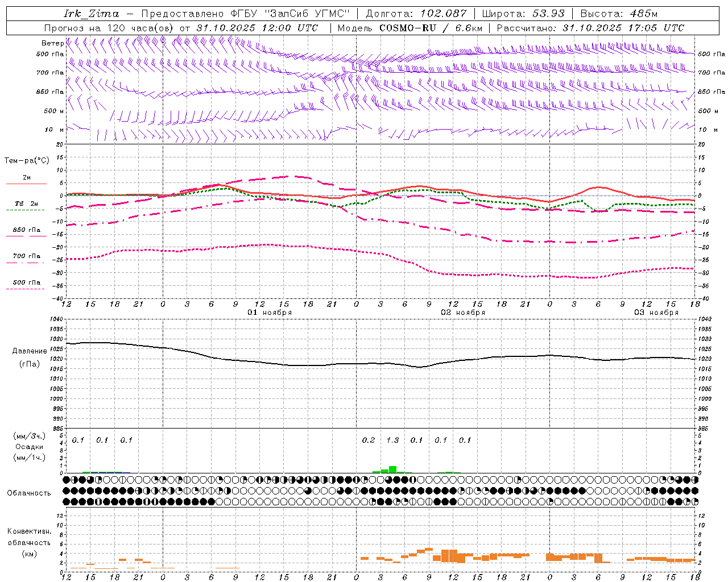
Task: Click the "Осадки" precipitation label
Action: (x=30, y=447)
